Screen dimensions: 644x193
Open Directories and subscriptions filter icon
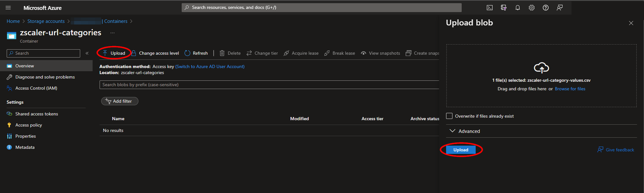pos(504,8)
